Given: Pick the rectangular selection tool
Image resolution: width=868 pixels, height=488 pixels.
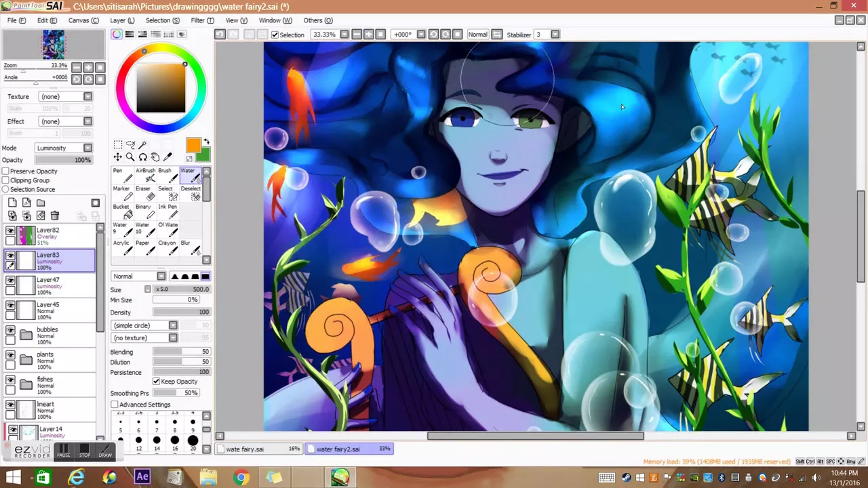Looking at the screenshot, I should pos(118,145).
